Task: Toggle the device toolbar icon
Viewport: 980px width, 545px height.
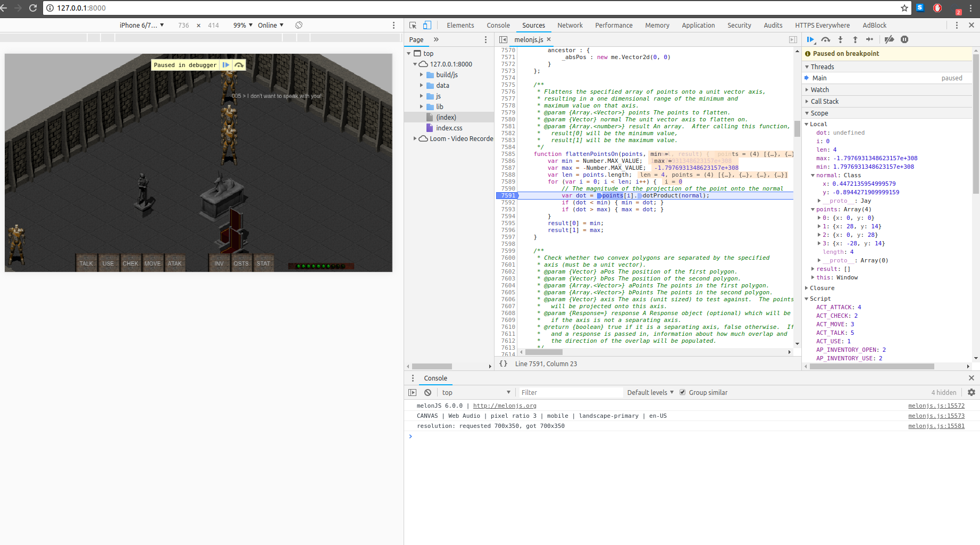Action: click(427, 25)
